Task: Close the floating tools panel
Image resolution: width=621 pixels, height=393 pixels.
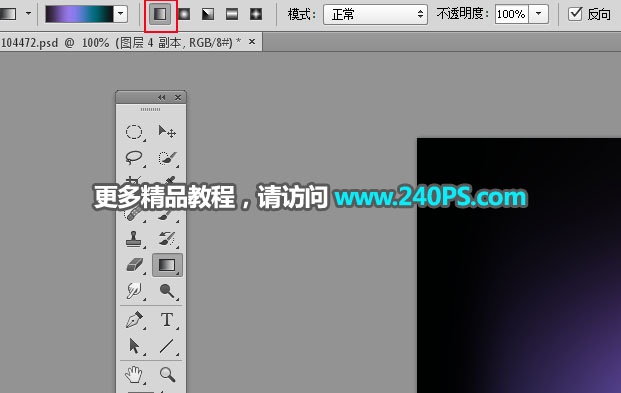Action: coord(178,97)
